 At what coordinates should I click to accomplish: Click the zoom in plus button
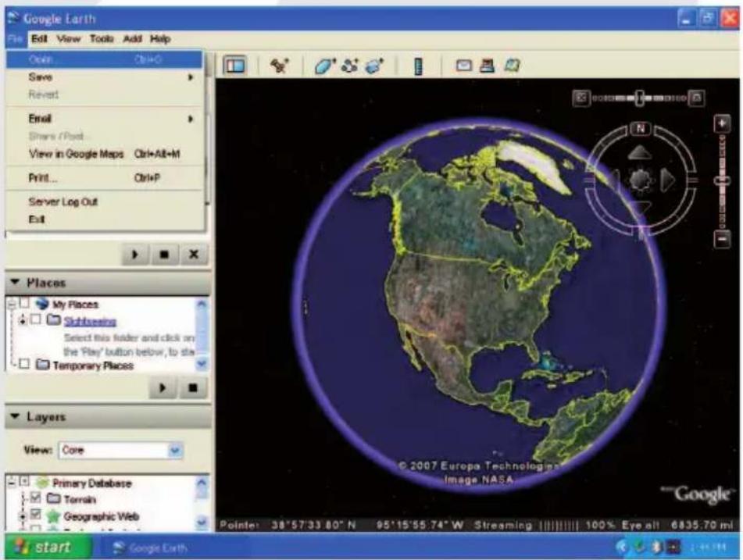tap(722, 123)
